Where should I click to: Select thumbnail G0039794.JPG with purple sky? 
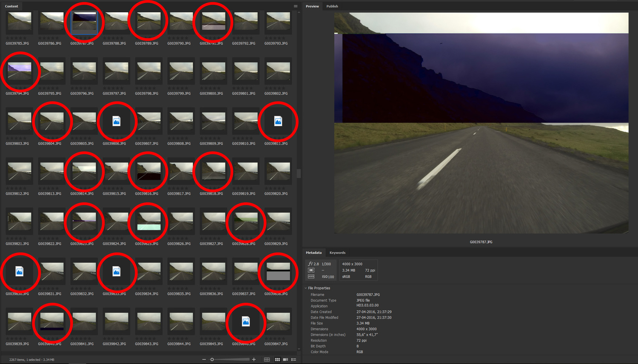20,71
